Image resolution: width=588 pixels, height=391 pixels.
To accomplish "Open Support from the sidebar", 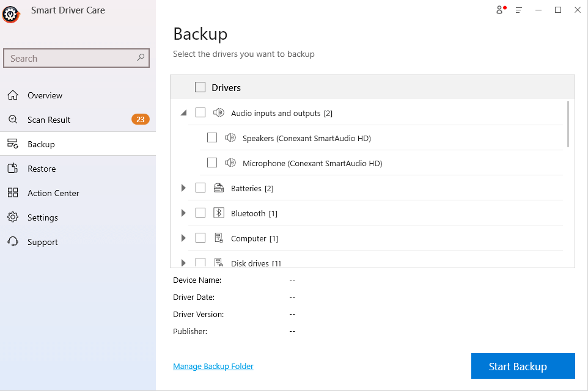I will point(13,242).
